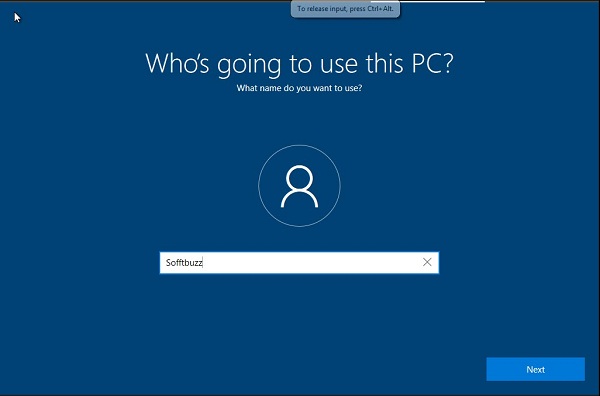The height and width of the screenshot is (396, 600).
Task: Clear the name field with the X icon
Action: [x=427, y=262]
